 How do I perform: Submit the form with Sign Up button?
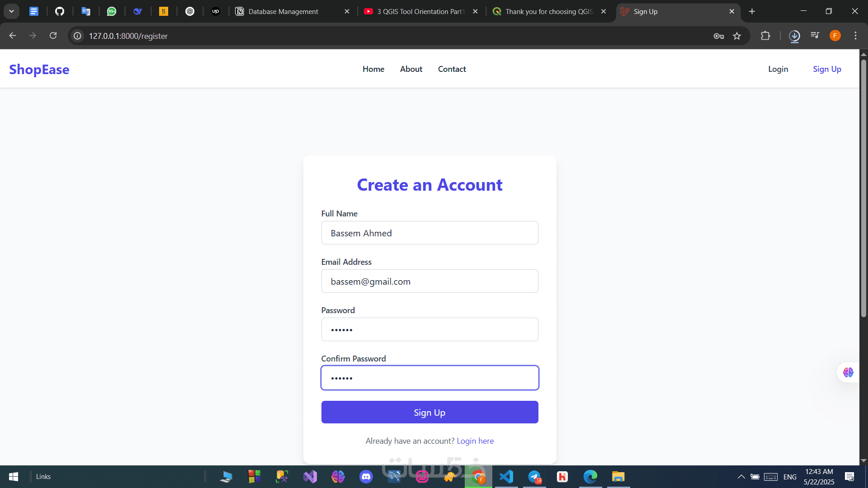tap(429, 412)
